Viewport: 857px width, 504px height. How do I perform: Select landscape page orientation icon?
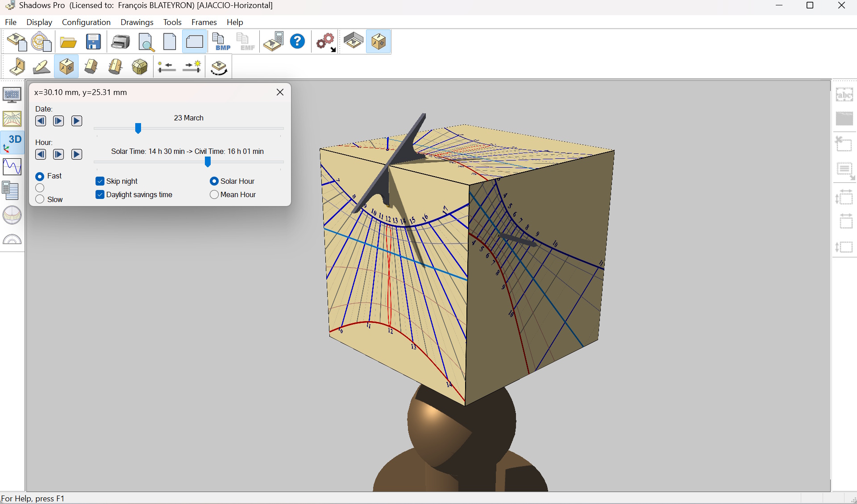point(195,42)
